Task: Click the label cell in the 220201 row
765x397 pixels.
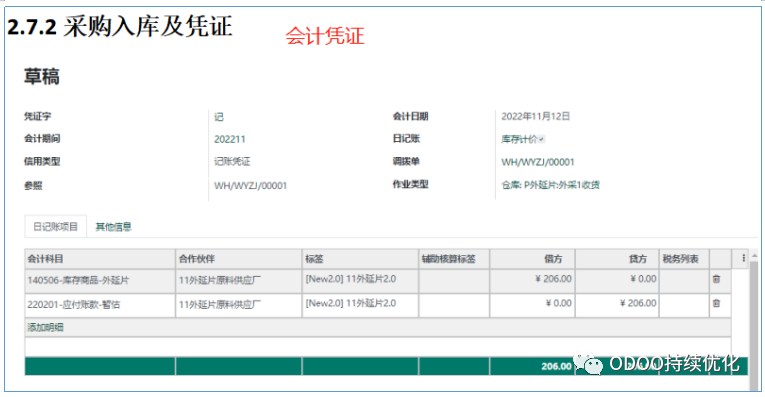Action: [360, 305]
